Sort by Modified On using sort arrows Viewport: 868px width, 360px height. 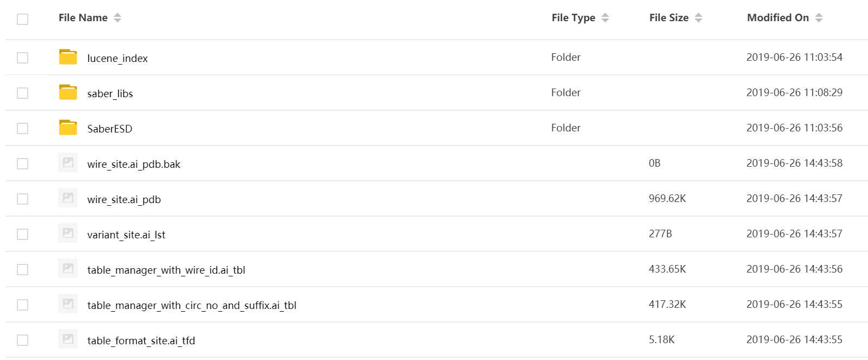(819, 18)
